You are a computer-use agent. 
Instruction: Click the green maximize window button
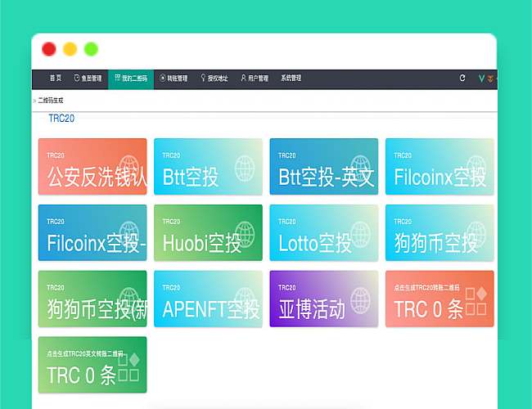click(x=92, y=49)
